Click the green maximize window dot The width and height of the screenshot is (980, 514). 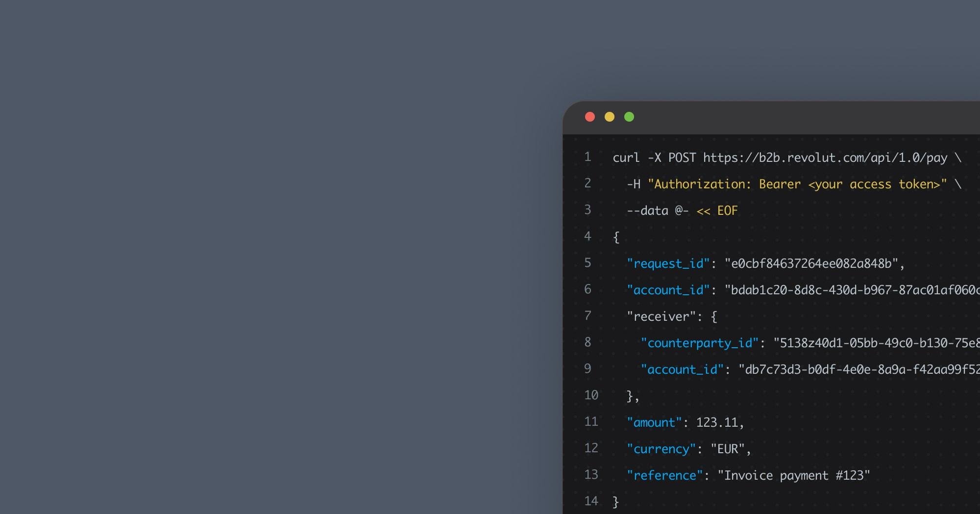tap(629, 117)
